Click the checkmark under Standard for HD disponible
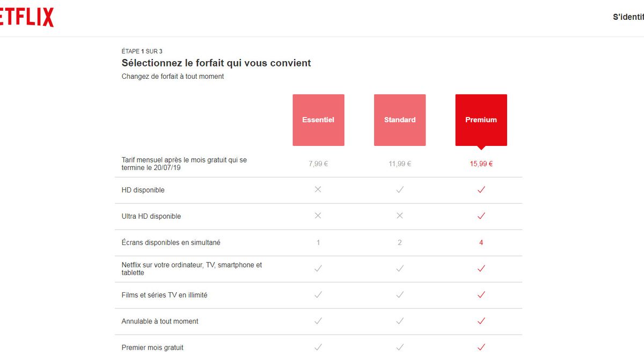This screenshot has height=362, width=644. [x=399, y=189]
